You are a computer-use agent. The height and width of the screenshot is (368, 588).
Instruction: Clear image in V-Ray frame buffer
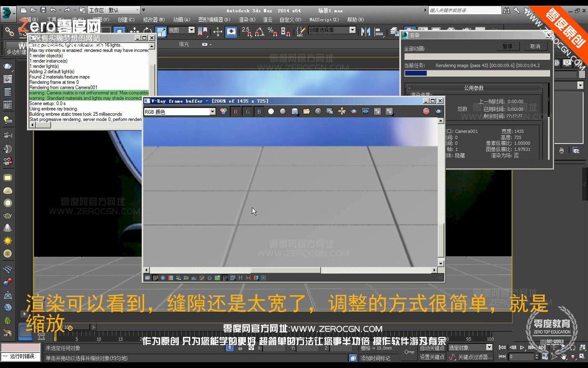tap(318, 111)
